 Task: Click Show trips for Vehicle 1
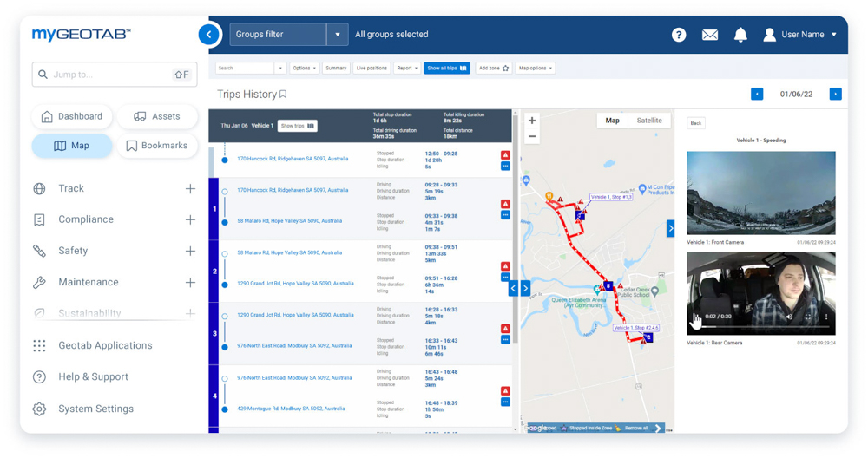point(297,126)
